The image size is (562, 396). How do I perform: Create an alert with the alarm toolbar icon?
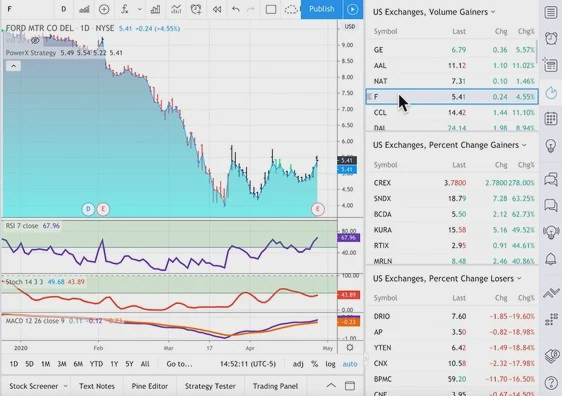[196, 9]
